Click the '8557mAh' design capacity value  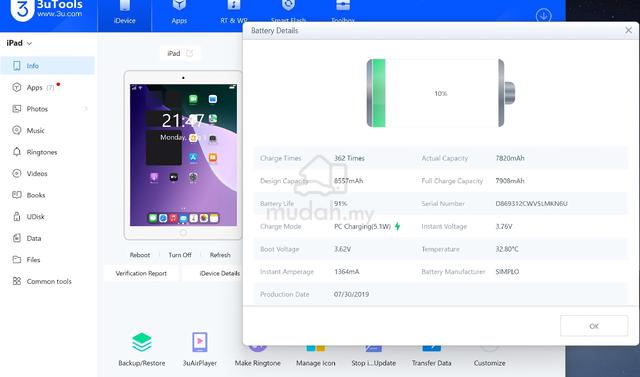coord(348,181)
